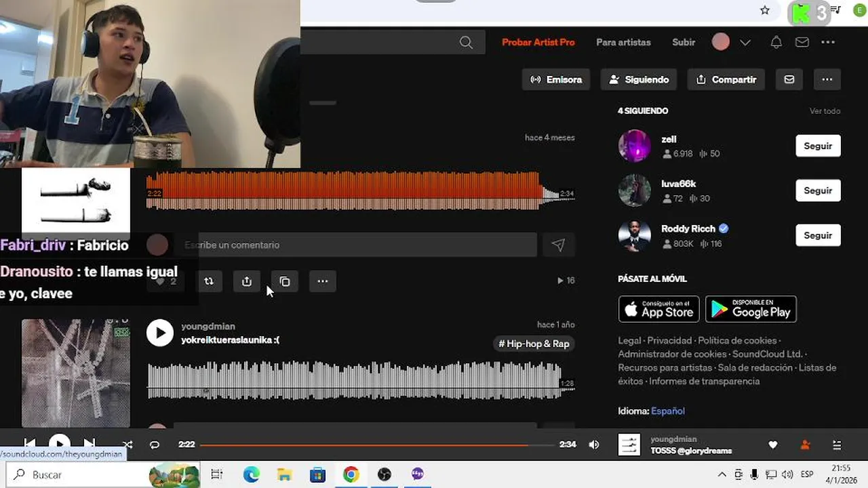Click the Compartir share button
Image resolution: width=868 pixels, height=488 pixels.
(x=726, y=79)
